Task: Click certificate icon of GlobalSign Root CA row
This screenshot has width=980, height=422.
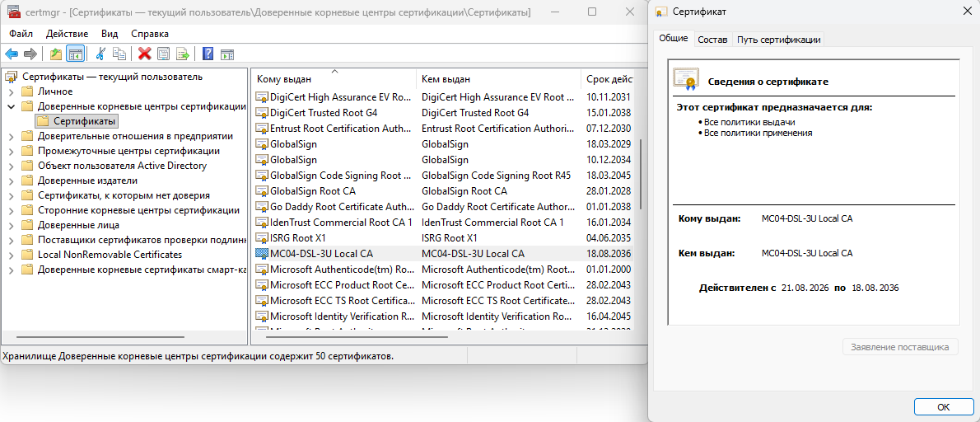Action: 262,191
